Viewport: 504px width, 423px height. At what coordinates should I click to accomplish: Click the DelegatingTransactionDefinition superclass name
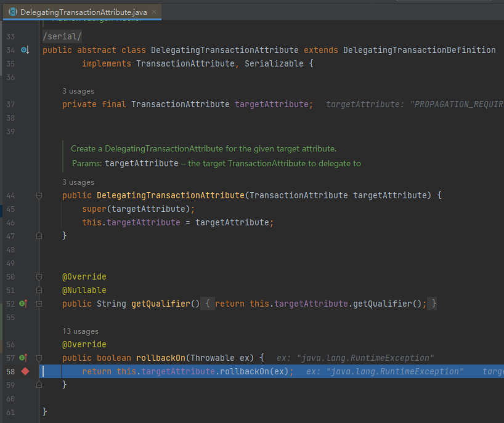click(x=419, y=50)
